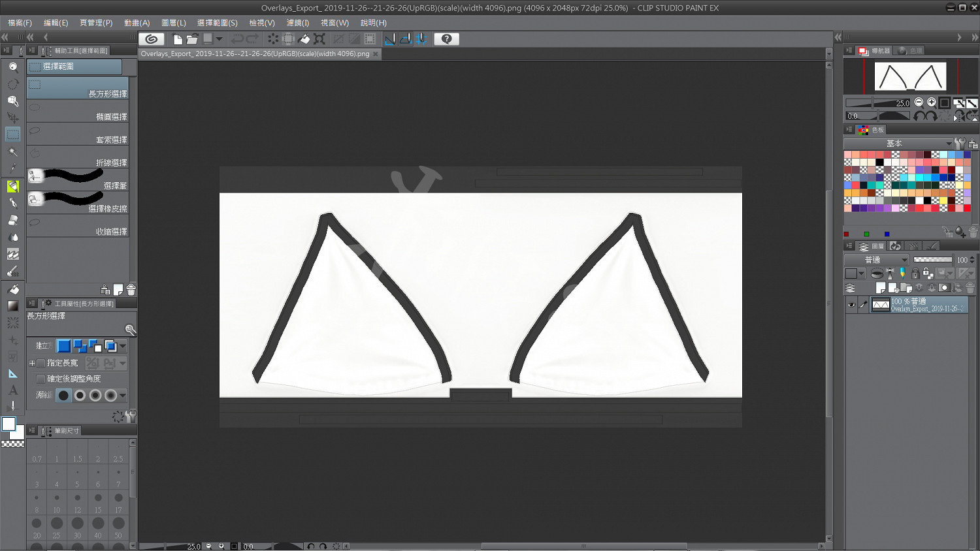Image resolution: width=980 pixels, height=551 pixels.
Task: Switch to the 色環 tab beside Navigator
Action: [910, 51]
